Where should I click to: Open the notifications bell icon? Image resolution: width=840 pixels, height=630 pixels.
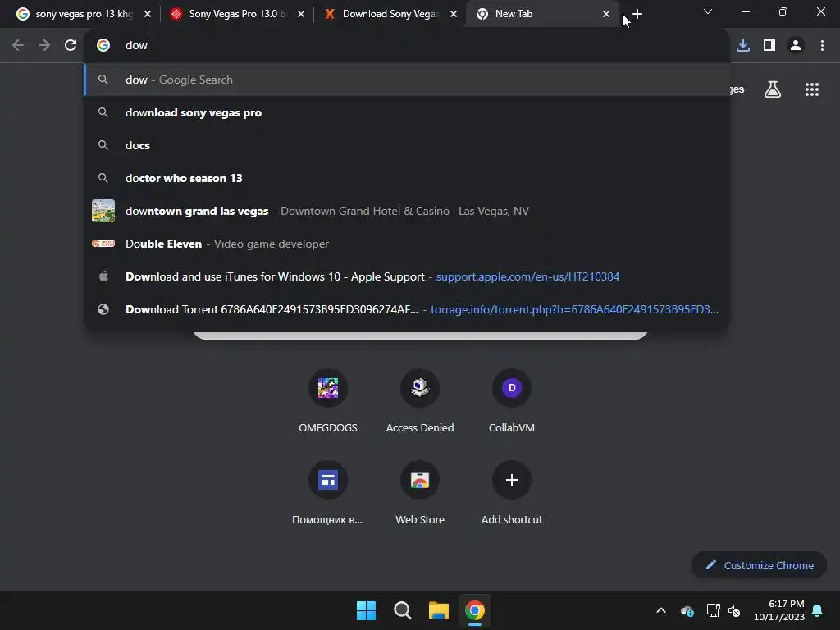point(818,610)
